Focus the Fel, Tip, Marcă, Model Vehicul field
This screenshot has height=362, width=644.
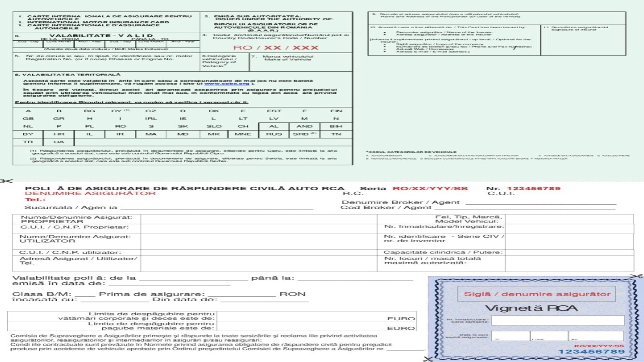(569, 219)
